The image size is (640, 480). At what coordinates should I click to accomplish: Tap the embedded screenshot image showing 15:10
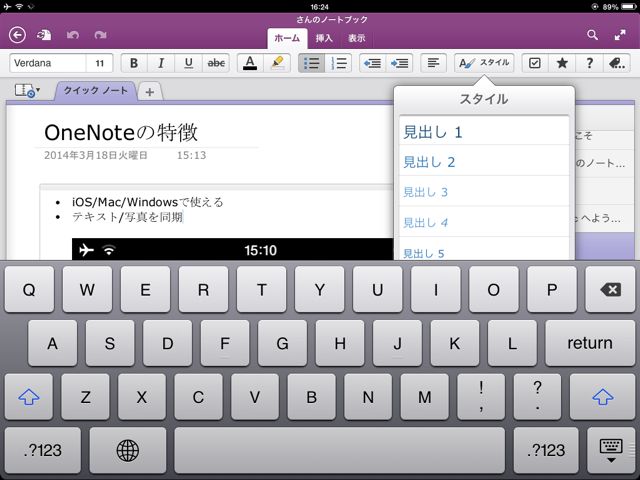[233, 249]
